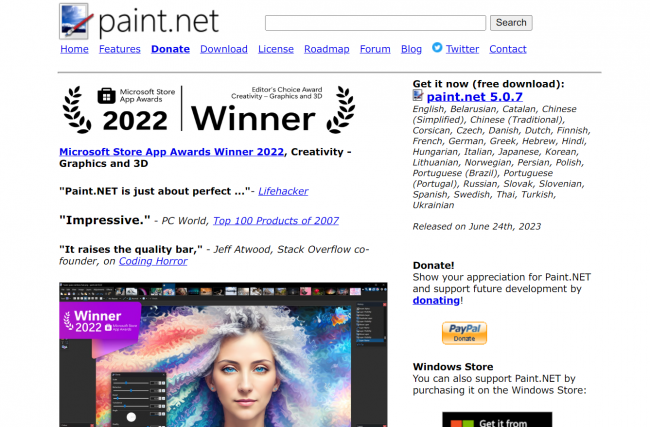Click the paint.net title wordmark

click(x=158, y=22)
